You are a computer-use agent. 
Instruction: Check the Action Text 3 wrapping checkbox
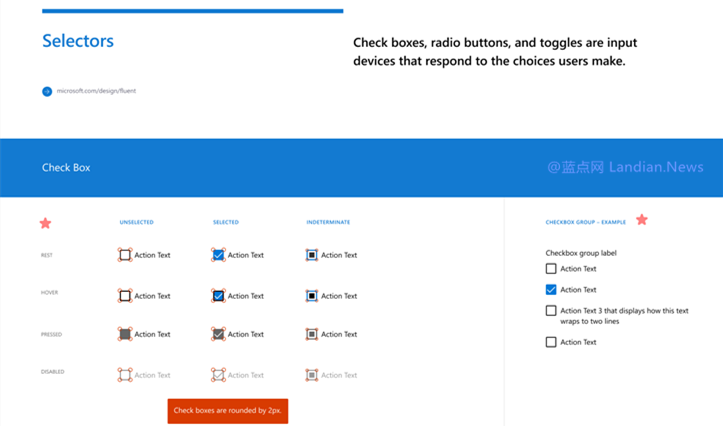coord(551,311)
